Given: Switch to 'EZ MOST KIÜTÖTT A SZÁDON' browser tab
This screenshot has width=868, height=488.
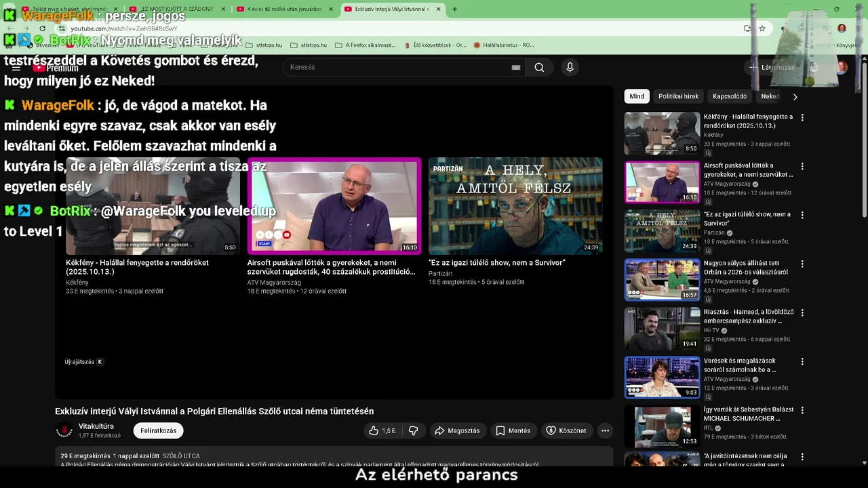Looking at the screenshot, I should point(176,9).
